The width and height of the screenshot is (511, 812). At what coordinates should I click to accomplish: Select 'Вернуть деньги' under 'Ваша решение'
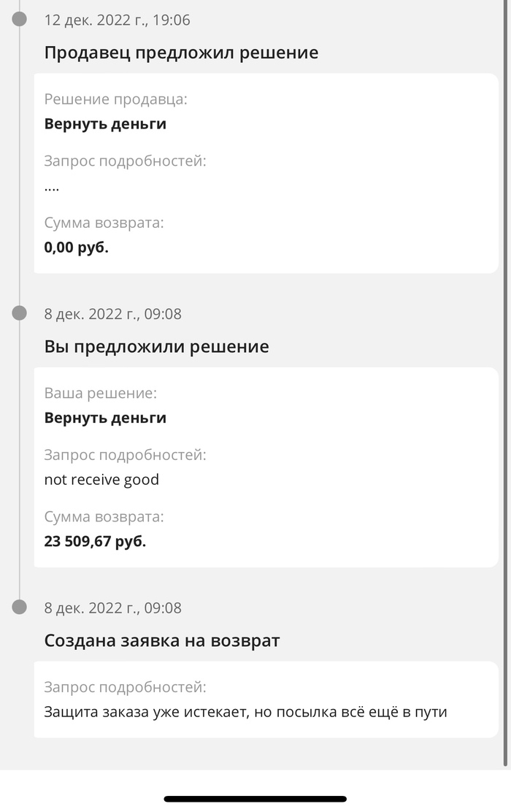[105, 418]
